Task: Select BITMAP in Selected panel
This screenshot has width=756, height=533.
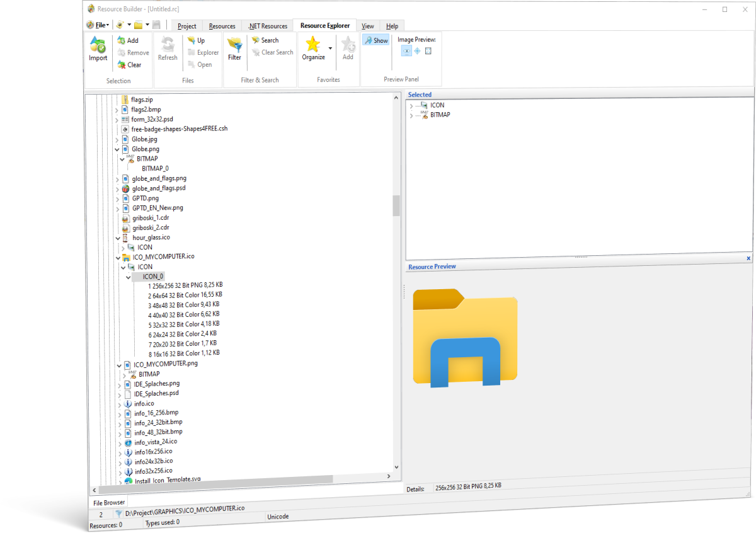Action: [x=440, y=115]
